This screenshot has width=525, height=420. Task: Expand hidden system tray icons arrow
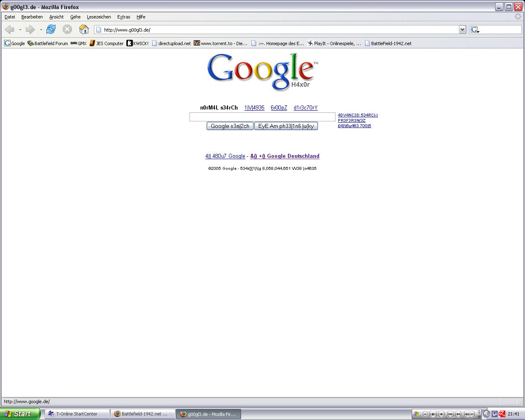pyautogui.click(x=486, y=414)
